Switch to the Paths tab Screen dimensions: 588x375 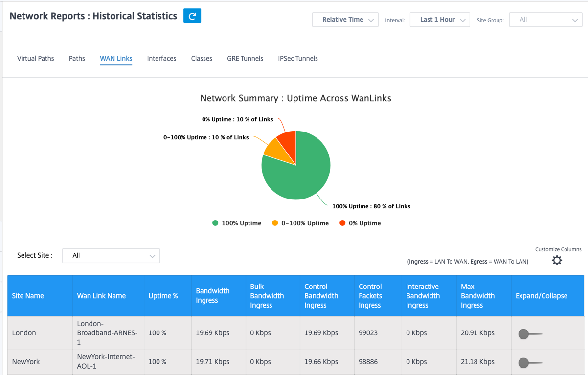(x=77, y=59)
